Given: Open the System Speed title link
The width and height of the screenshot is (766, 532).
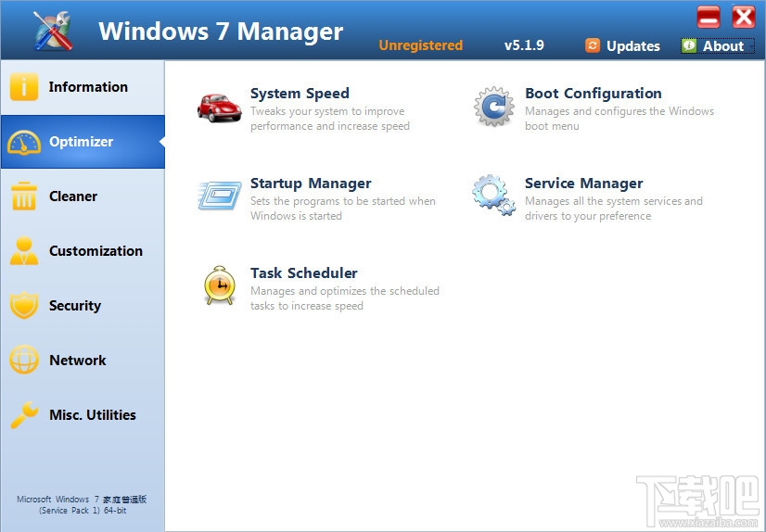Looking at the screenshot, I should (300, 94).
